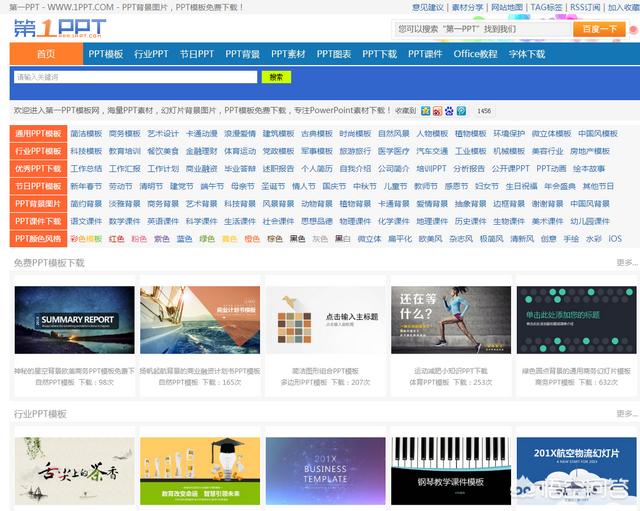Open PPT图表 in the nav bar
The height and width of the screenshot is (511, 640).
point(334,54)
